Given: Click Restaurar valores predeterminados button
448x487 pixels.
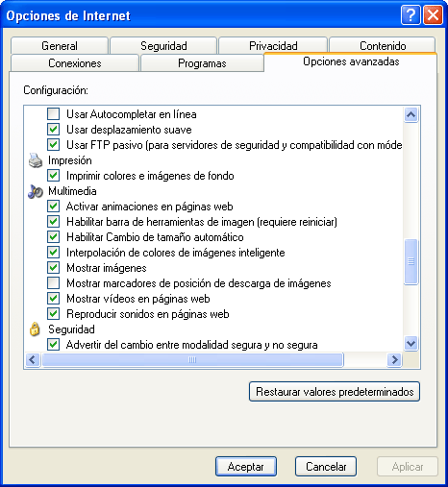Looking at the screenshot, I should point(335,392).
